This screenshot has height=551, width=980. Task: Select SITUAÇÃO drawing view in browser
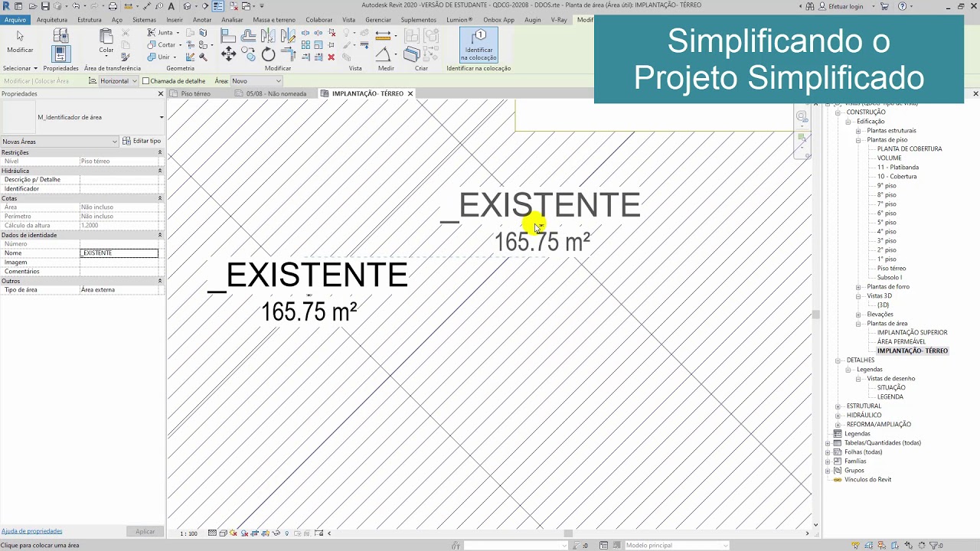[x=891, y=388]
